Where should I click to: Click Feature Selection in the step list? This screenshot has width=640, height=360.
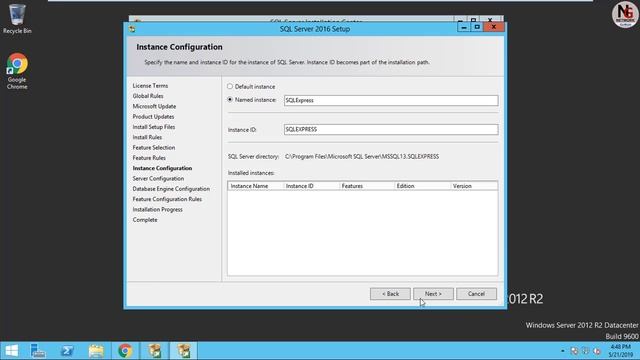(153, 147)
